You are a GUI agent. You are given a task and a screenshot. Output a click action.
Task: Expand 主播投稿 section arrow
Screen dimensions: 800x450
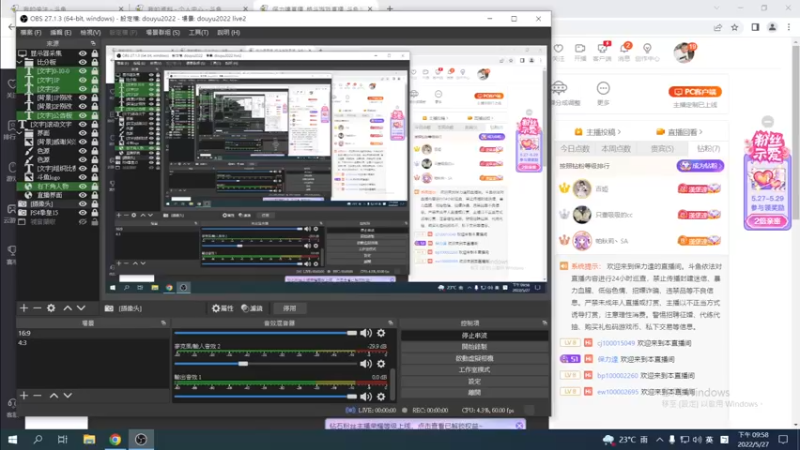tap(619, 132)
